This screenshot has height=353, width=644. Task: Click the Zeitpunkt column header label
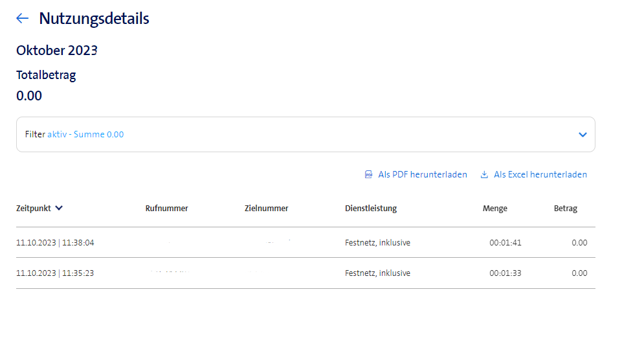coord(34,209)
